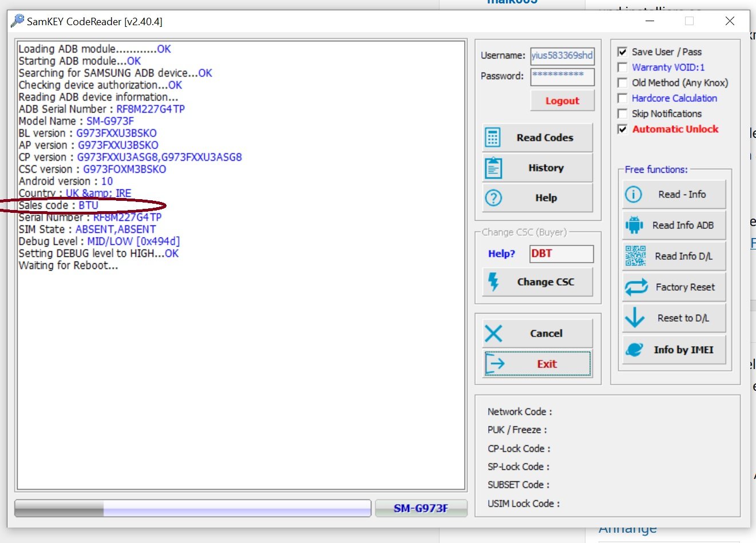
Task: Click the Info by IMEI button label
Action: [683, 350]
